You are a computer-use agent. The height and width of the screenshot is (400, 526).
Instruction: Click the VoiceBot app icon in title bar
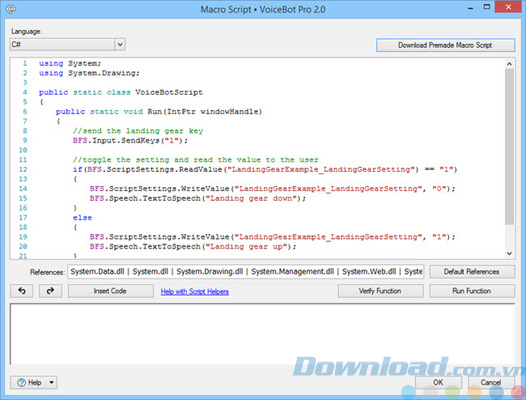pos(10,9)
